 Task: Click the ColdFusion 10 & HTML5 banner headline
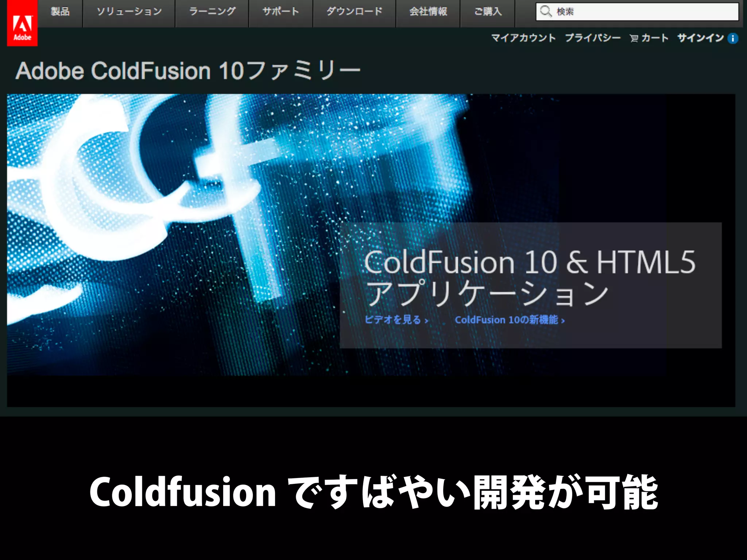pos(530,278)
